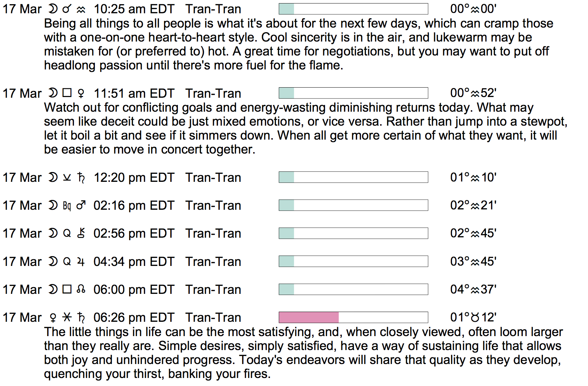The image size is (588, 386).
Task: Click the Saturn glyph in the 12:20 pm entry
Action: (x=81, y=178)
